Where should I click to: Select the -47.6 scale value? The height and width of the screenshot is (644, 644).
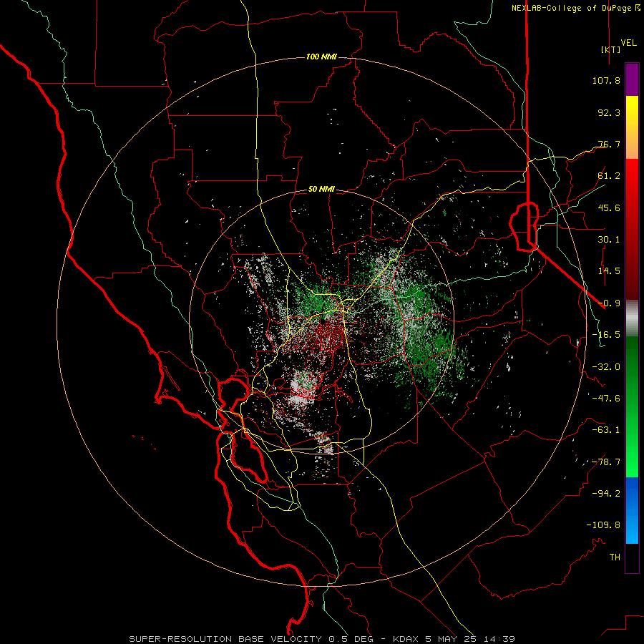[606, 399]
